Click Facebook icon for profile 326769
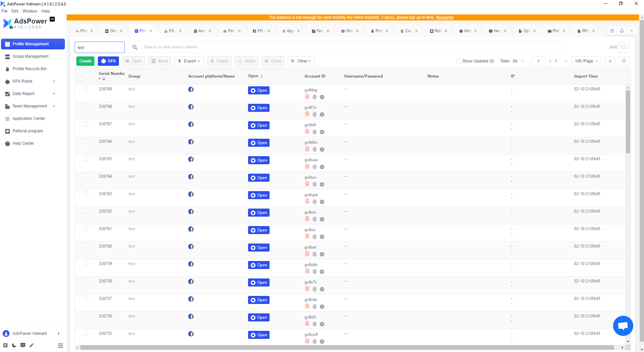 point(191,89)
